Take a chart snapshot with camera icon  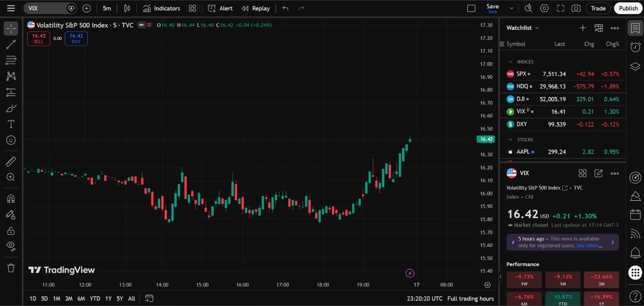click(576, 8)
